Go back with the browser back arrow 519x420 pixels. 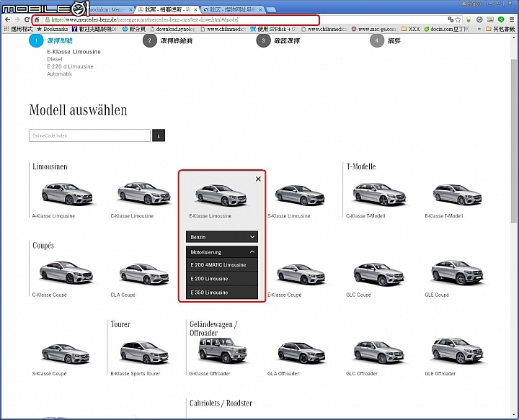(8, 20)
